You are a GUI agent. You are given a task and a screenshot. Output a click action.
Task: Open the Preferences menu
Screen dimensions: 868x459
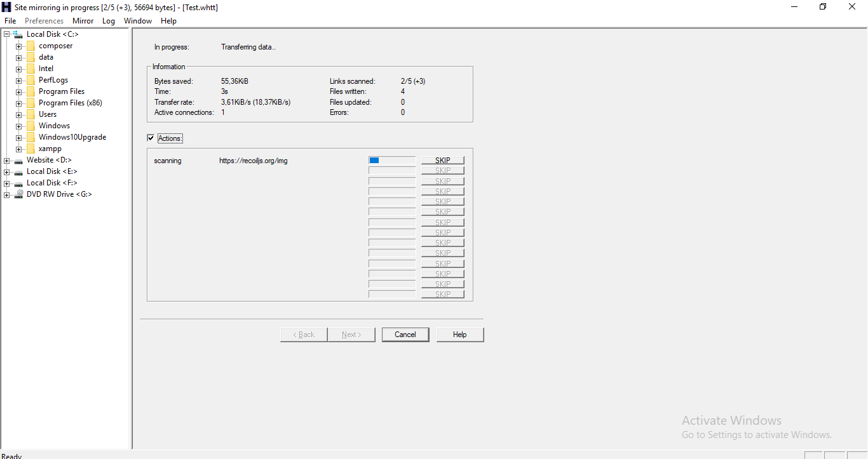coord(44,21)
